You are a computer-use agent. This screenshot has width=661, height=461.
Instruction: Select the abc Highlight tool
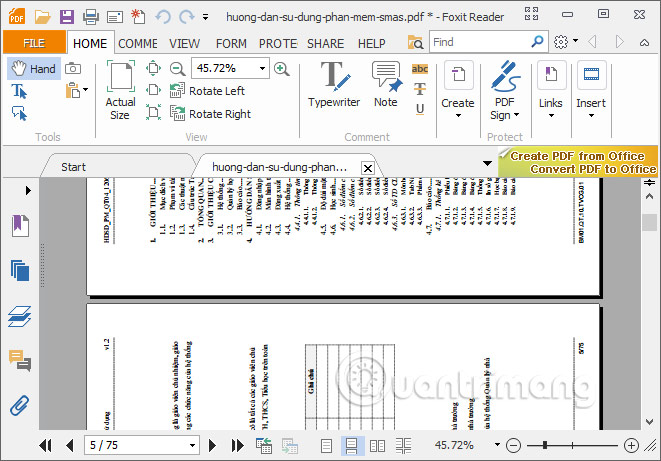[419, 69]
